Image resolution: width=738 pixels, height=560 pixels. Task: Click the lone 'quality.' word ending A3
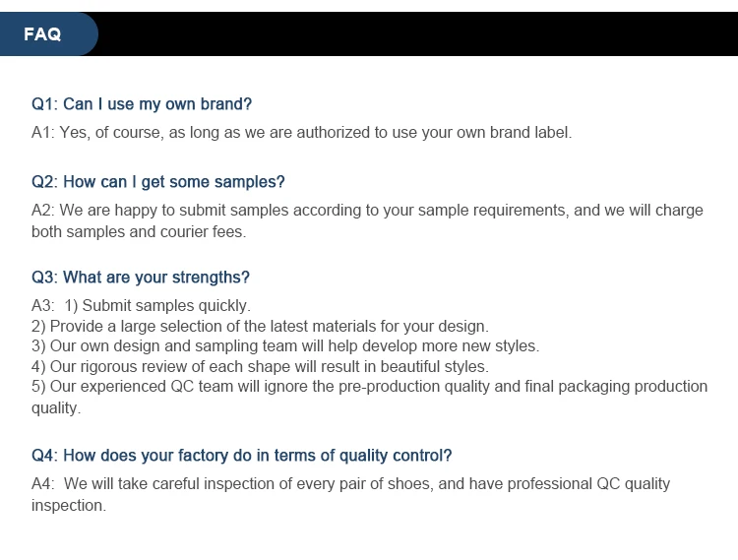(56, 407)
